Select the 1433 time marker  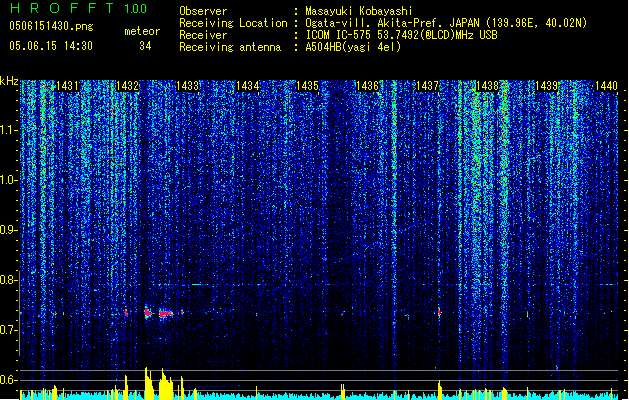pyautogui.click(x=187, y=86)
